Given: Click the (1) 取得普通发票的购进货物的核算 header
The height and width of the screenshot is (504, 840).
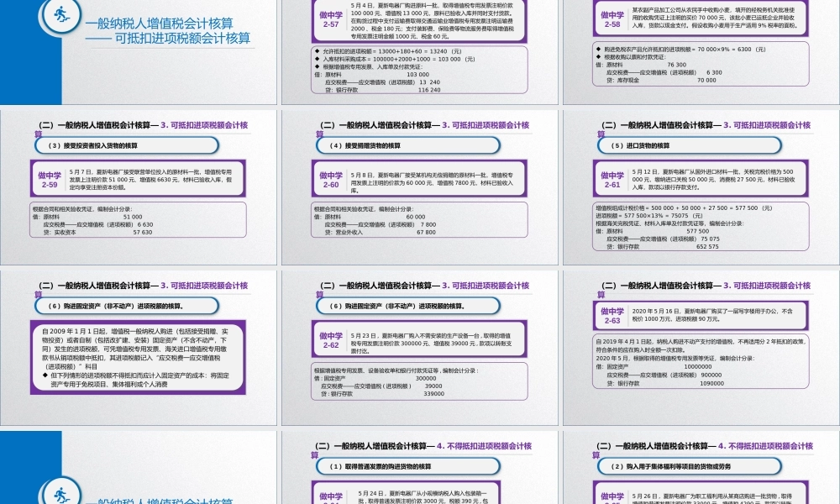Looking at the screenshot, I should (x=407, y=467).
